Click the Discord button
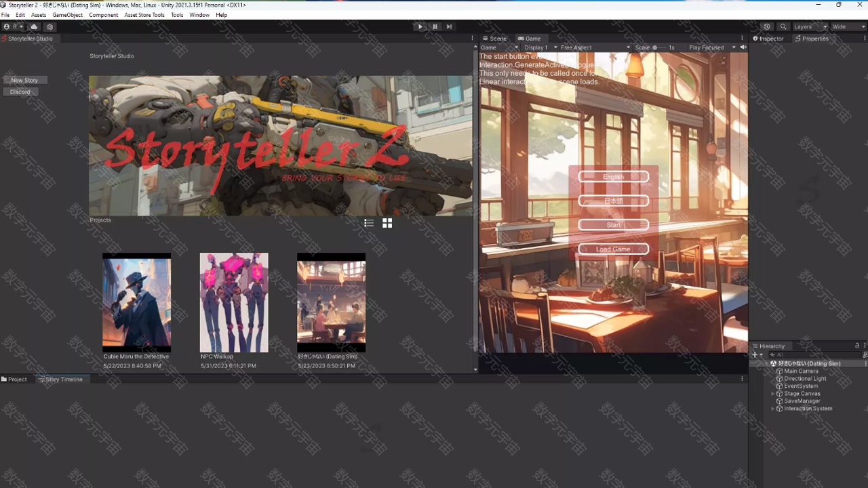Viewport: 868px width, 488px height. (20, 91)
